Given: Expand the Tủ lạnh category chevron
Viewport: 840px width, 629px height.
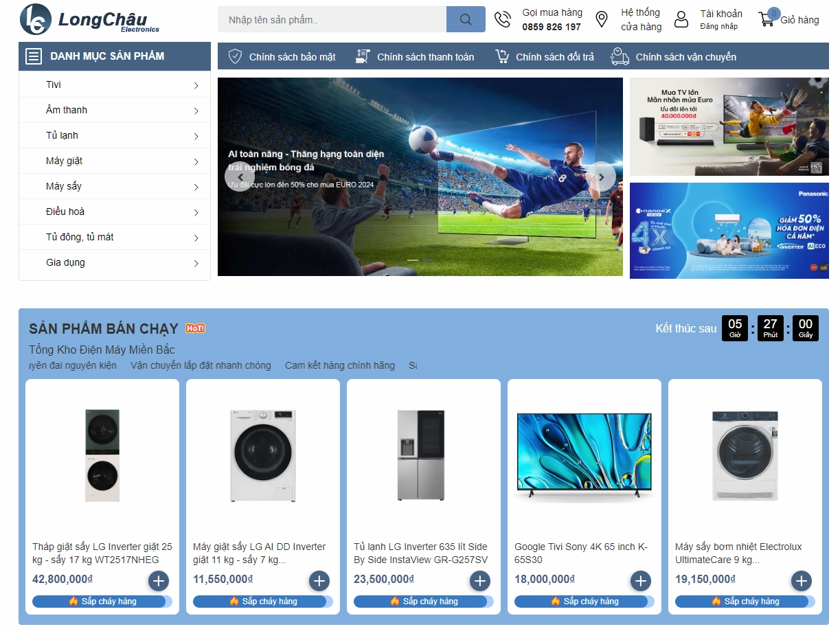Looking at the screenshot, I should [x=196, y=137].
